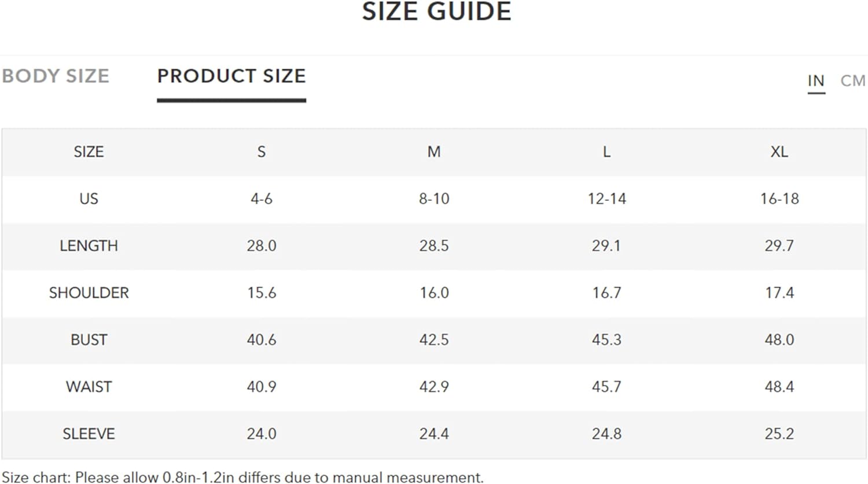Toggle units to IN
The image size is (868, 484).
tap(816, 80)
